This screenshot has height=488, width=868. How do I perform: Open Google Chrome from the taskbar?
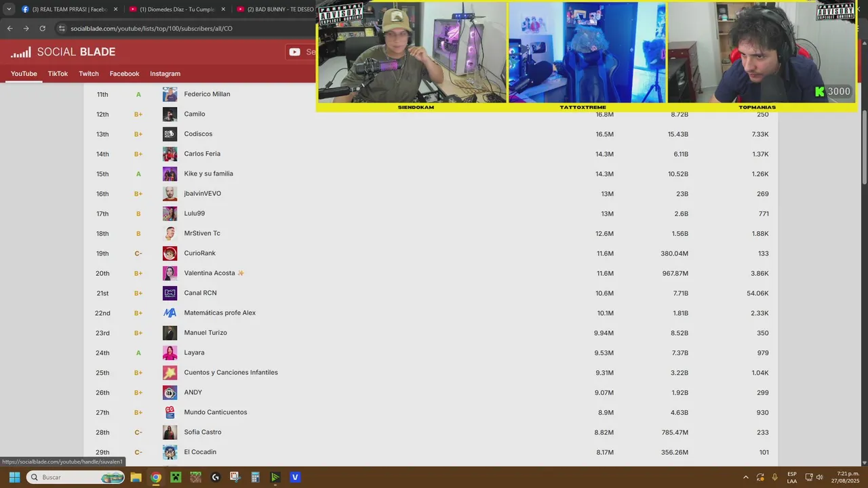tap(156, 477)
